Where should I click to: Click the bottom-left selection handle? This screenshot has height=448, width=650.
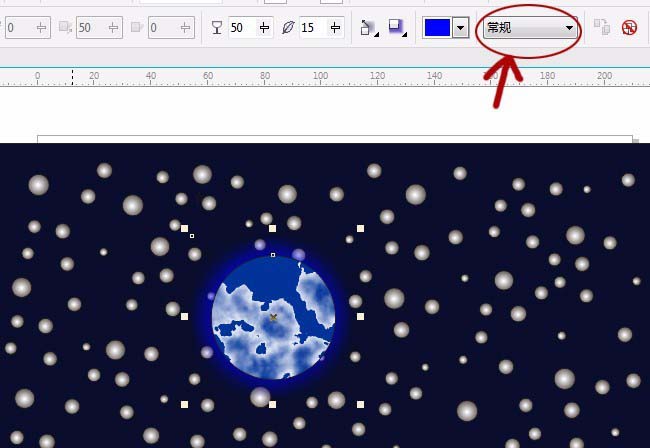click(184, 404)
